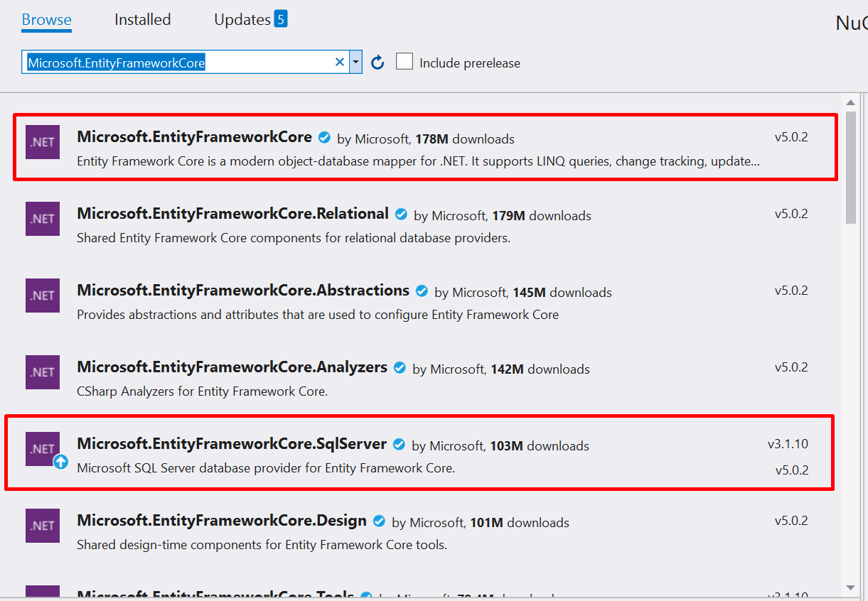868x601 pixels.
Task: Click the blue update arrow on SqlServer package
Action: pos(60,463)
